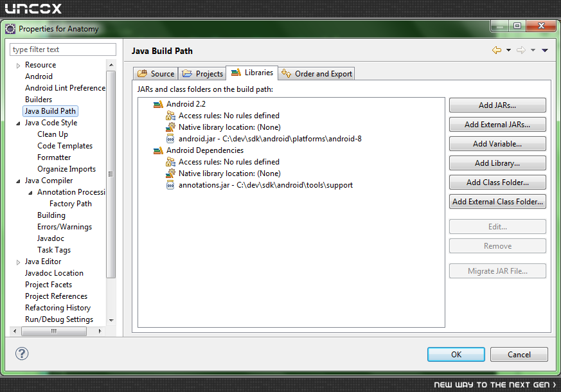Select Java Build Path tree item
This screenshot has width=561, height=392.
(50, 111)
